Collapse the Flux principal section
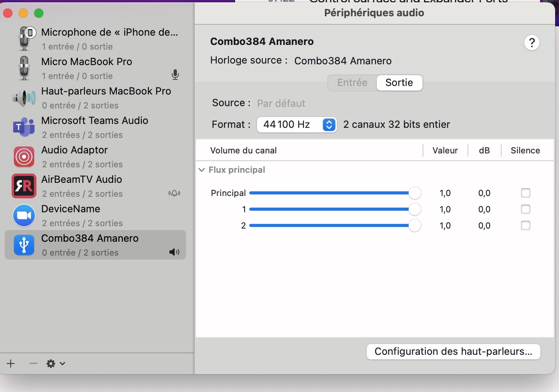This screenshot has width=559, height=392. coord(202,170)
